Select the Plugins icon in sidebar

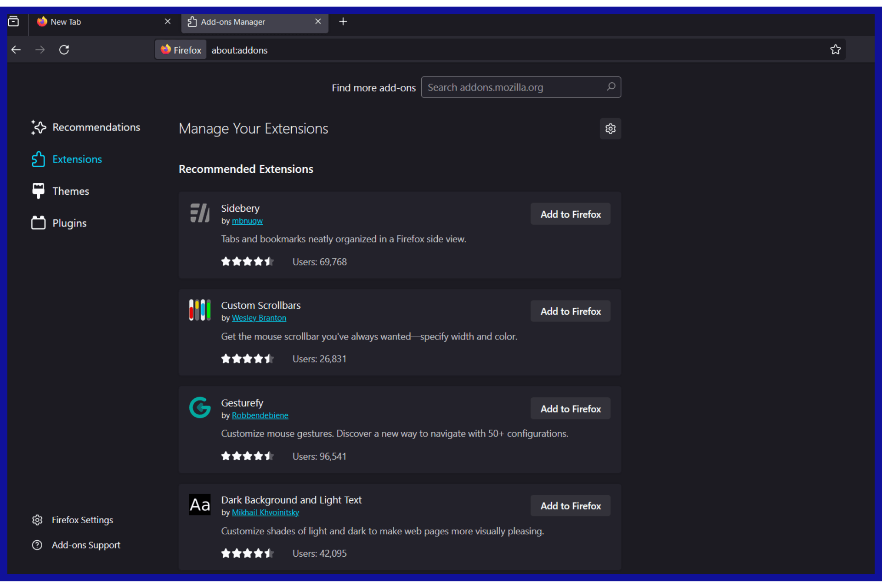(39, 223)
